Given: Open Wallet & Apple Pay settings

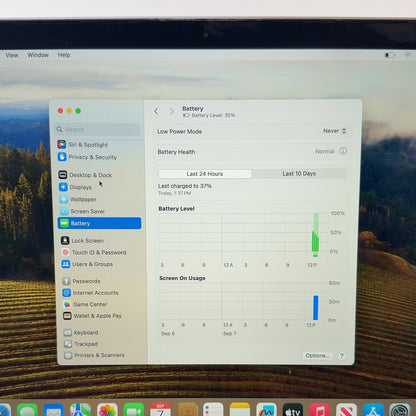Looking at the screenshot, I should (x=93, y=316).
